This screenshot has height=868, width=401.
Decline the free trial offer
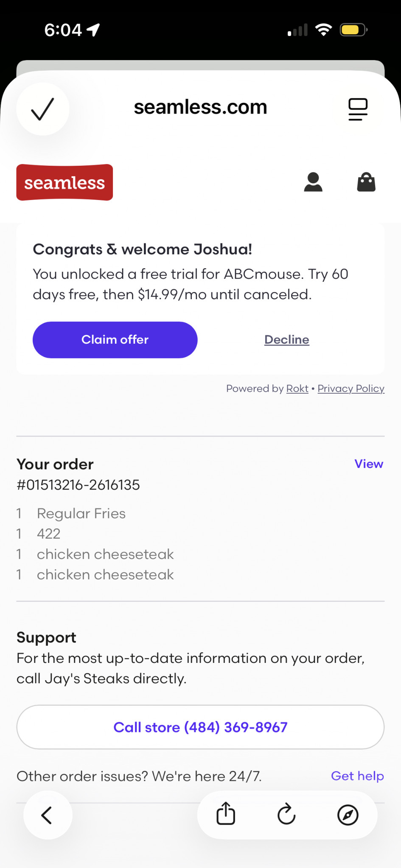[x=287, y=339]
